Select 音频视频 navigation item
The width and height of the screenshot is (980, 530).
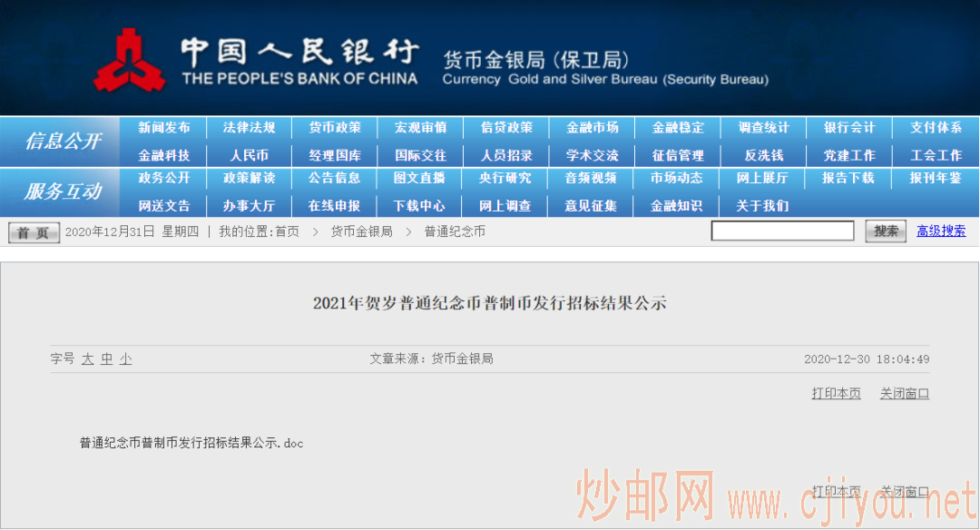[591, 178]
